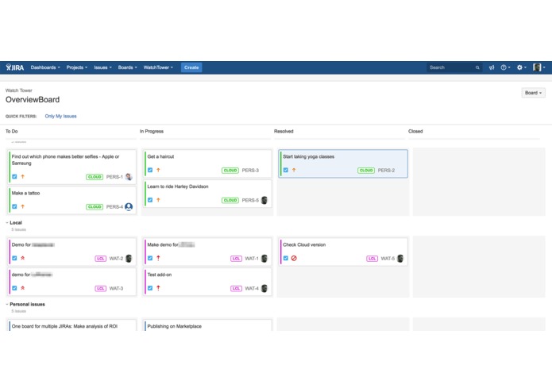Click task type icon on PERS-5 card
The width and height of the screenshot is (552, 392).
click(x=150, y=200)
